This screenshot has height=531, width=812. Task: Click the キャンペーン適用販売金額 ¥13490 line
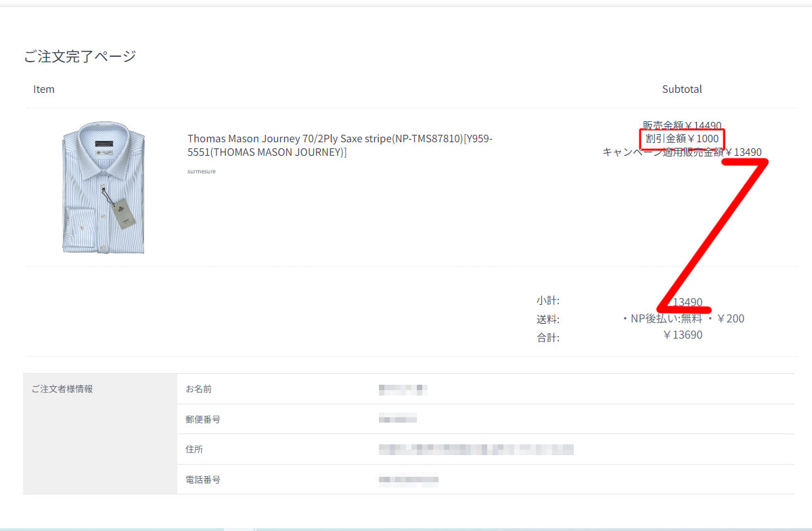pos(681,152)
